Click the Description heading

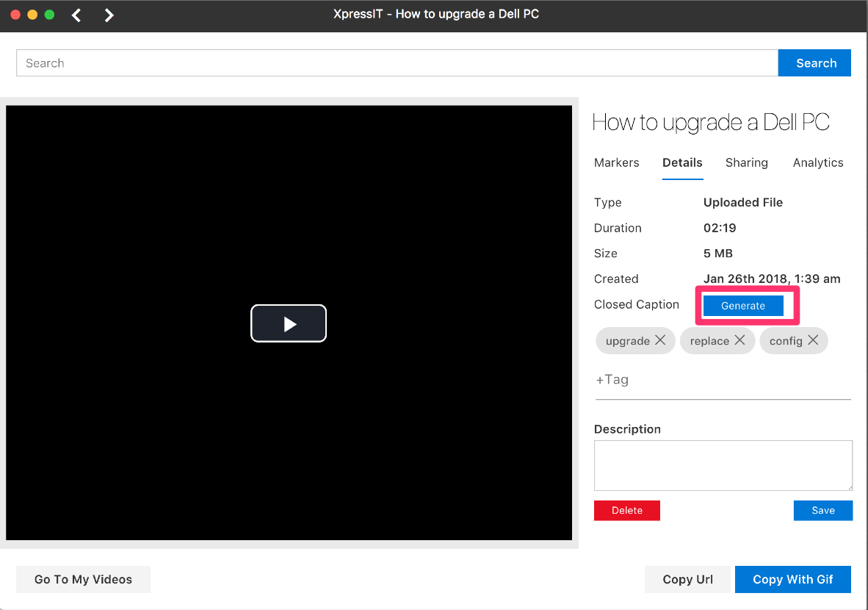[627, 429]
